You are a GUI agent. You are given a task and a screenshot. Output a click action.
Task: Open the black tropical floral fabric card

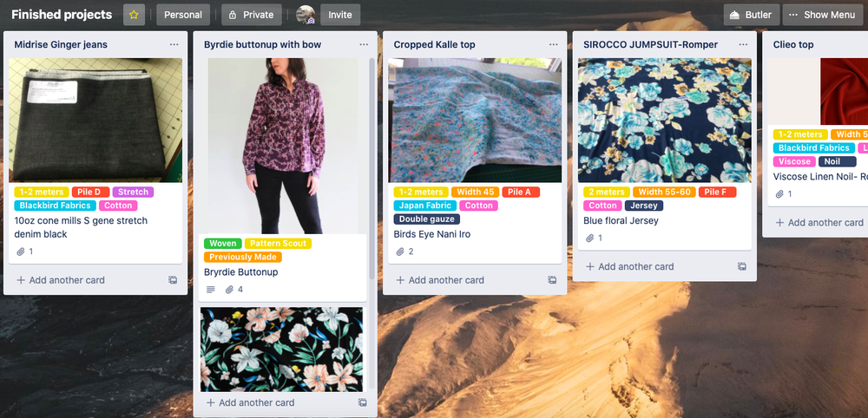[281, 349]
